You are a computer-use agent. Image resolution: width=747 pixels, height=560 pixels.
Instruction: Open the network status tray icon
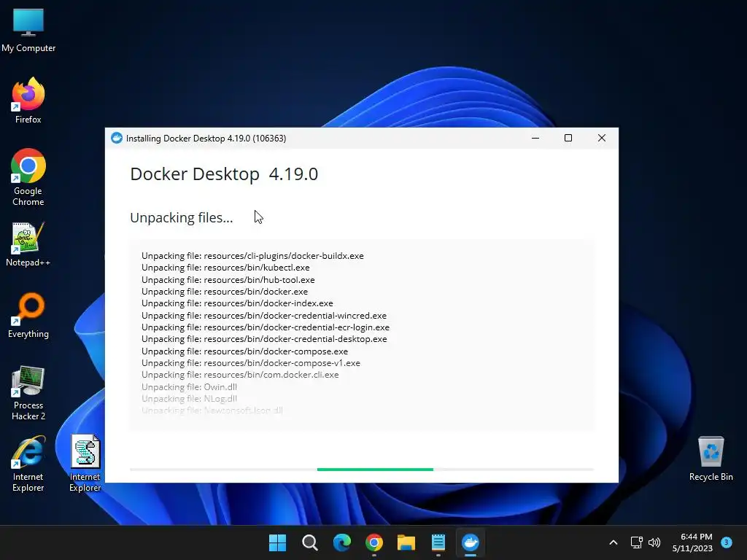point(636,542)
